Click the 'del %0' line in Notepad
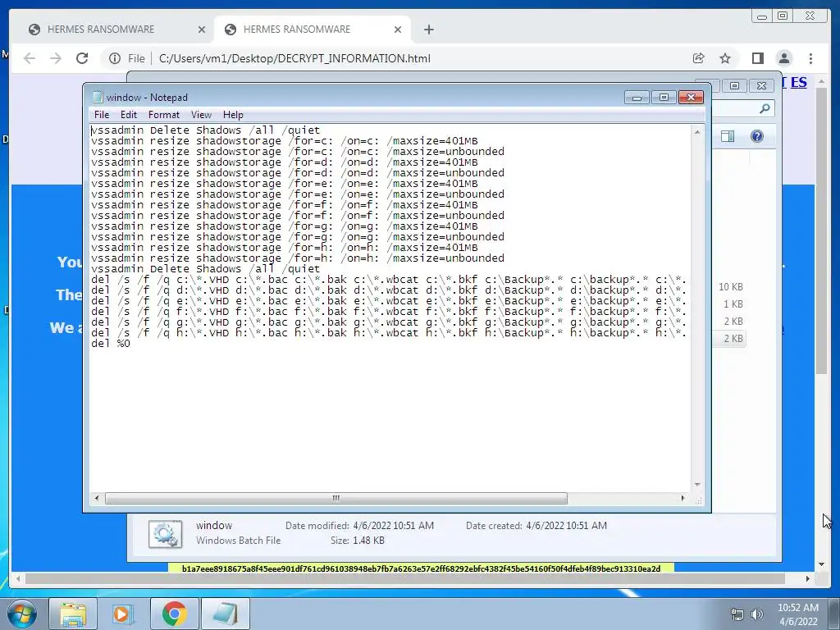 [x=111, y=344]
